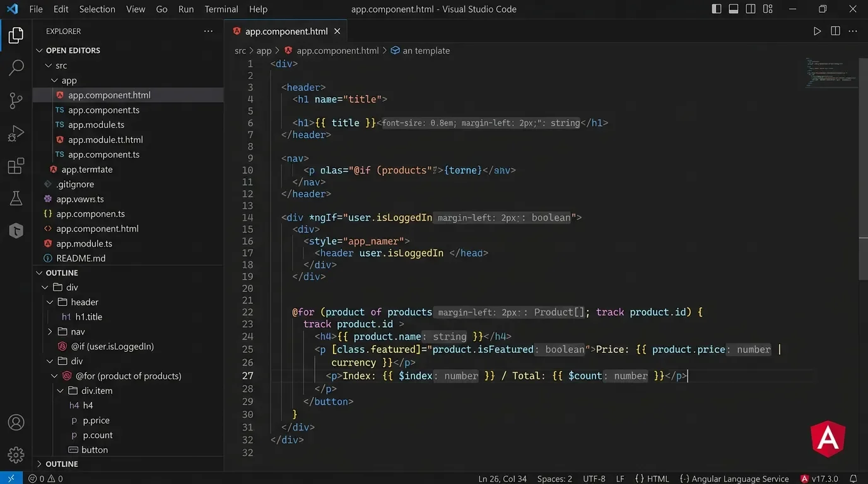Collapse the header node in Outline

[50, 302]
